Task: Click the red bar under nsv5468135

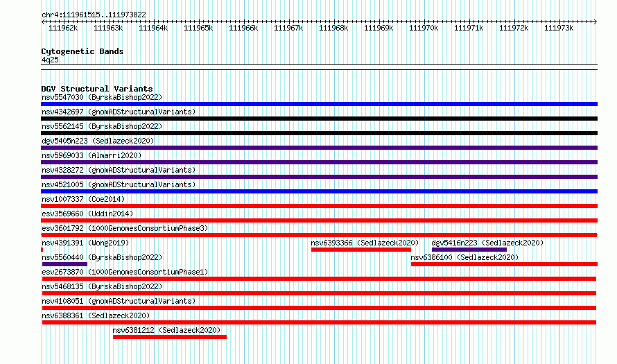Action: [319, 293]
